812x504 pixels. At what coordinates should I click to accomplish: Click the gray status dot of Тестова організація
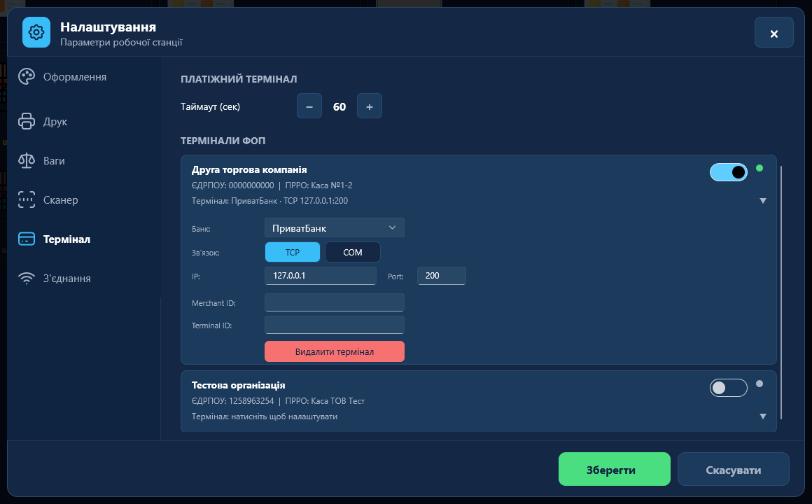[759, 384]
